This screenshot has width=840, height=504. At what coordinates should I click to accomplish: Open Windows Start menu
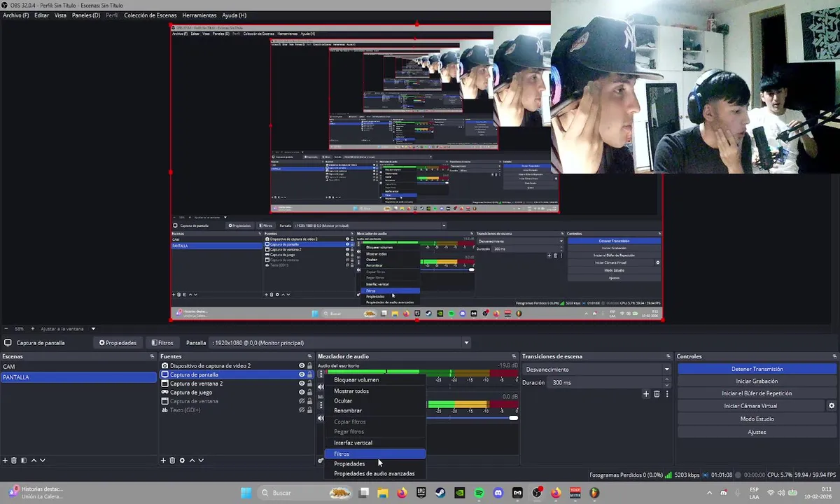click(x=246, y=493)
